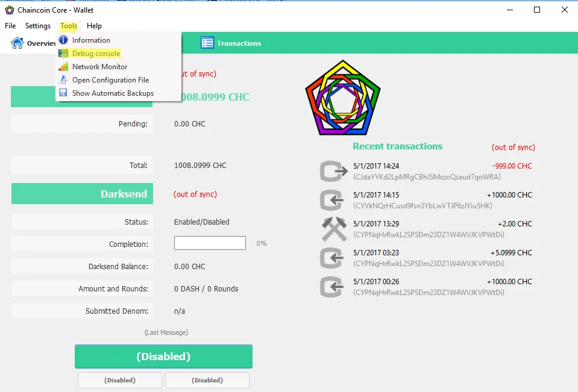
Task: Select the 5/1/2017 03:23 transaction date
Action: 376,253
